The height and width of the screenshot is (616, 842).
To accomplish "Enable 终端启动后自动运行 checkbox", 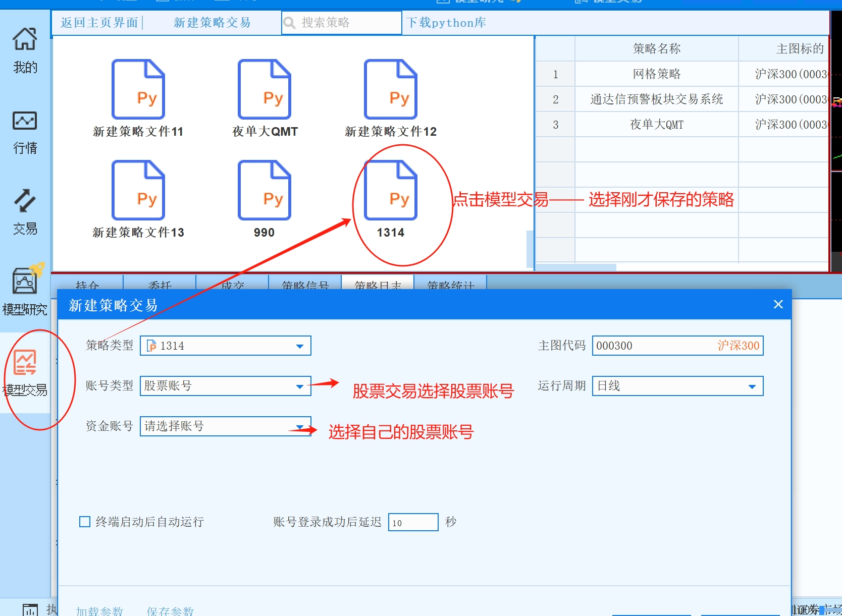I will [x=85, y=522].
